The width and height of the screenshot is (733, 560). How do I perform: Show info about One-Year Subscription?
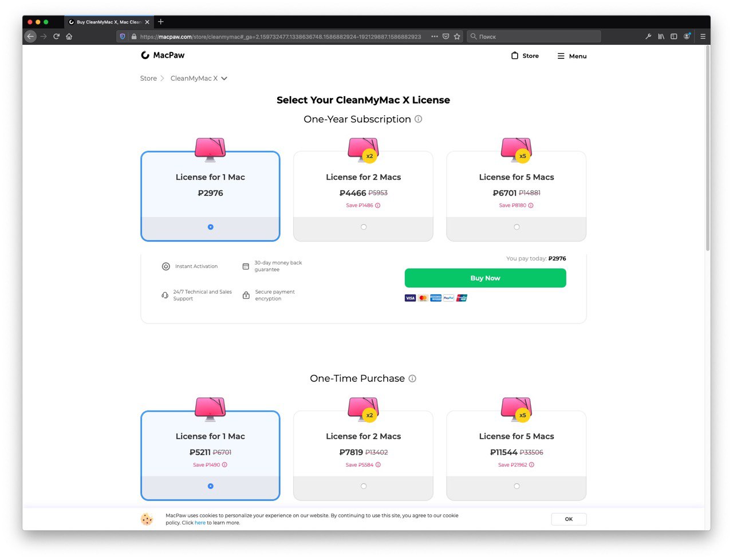coord(418,119)
